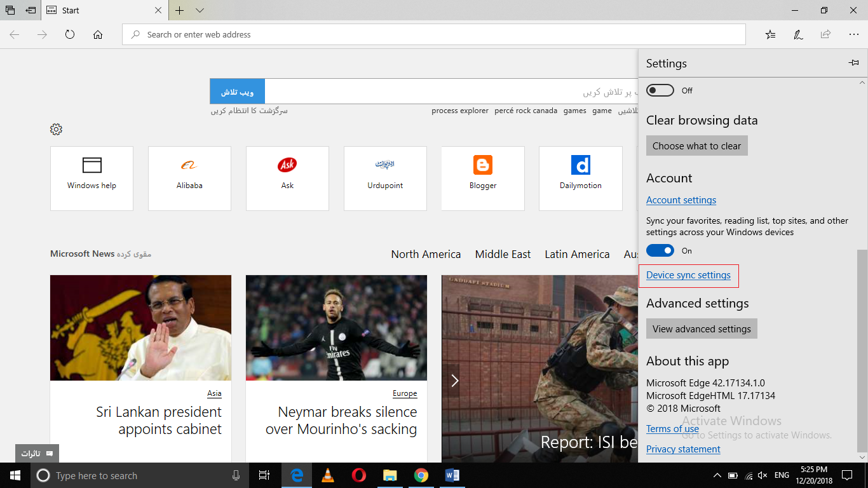Advance news carousel with right chevron

point(454,381)
